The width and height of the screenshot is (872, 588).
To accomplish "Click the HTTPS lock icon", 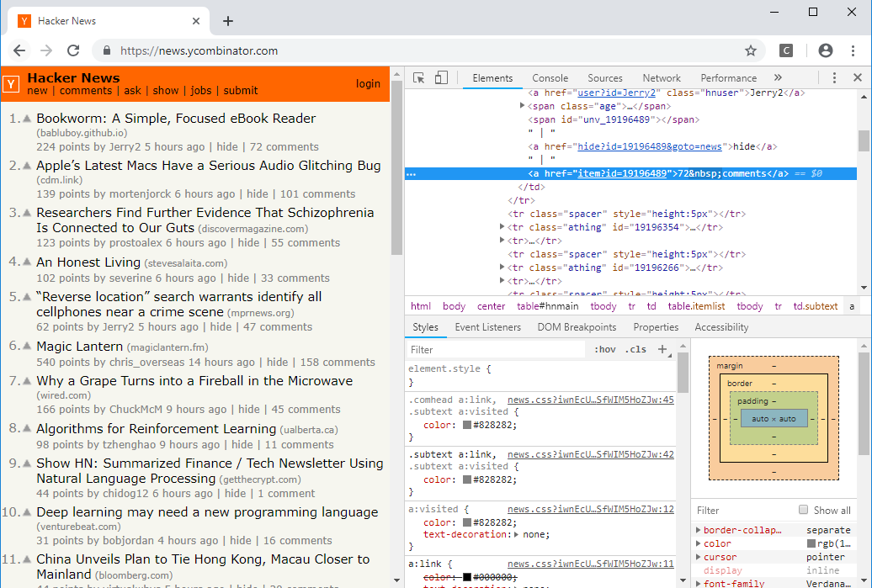I will (106, 50).
